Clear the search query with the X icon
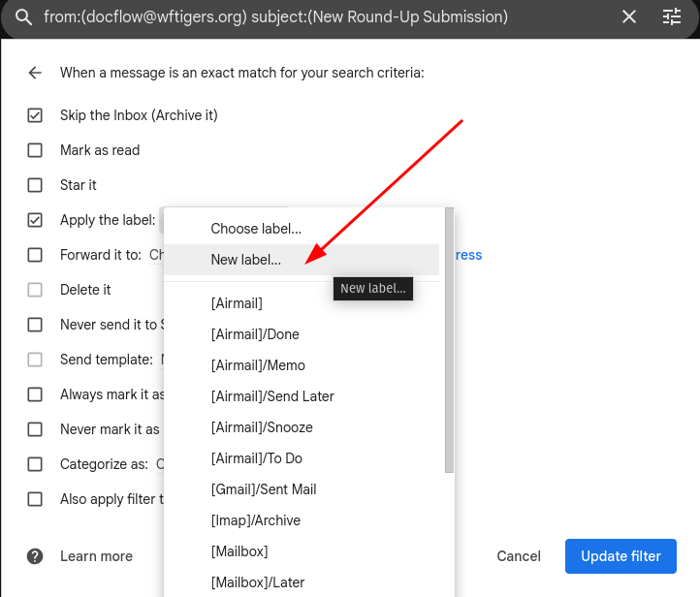The image size is (700, 597). coord(629,16)
